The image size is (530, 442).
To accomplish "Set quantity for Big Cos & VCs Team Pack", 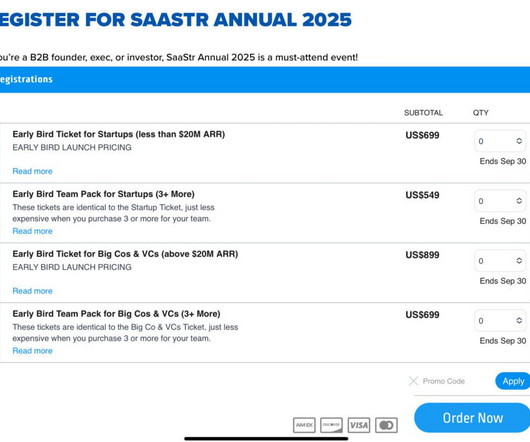I will point(500,320).
